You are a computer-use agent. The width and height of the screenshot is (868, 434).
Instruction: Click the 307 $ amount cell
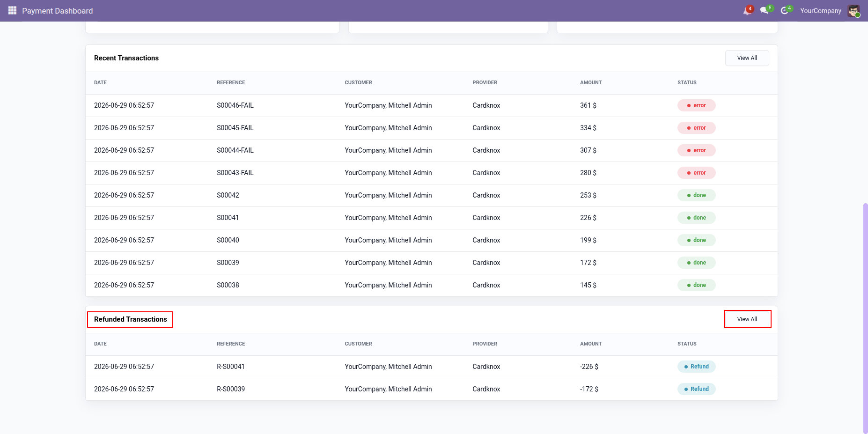click(x=588, y=150)
